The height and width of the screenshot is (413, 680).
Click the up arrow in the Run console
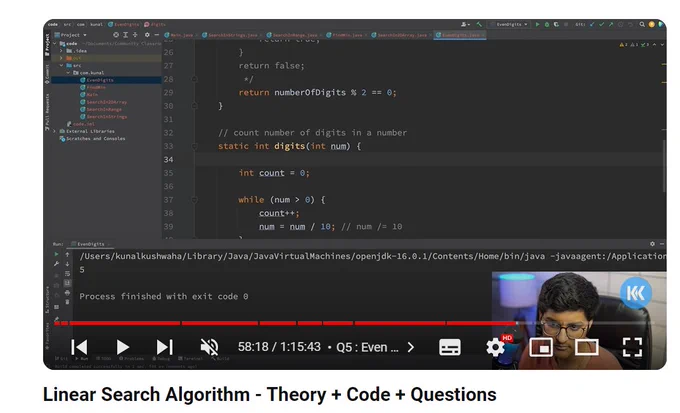point(67,255)
